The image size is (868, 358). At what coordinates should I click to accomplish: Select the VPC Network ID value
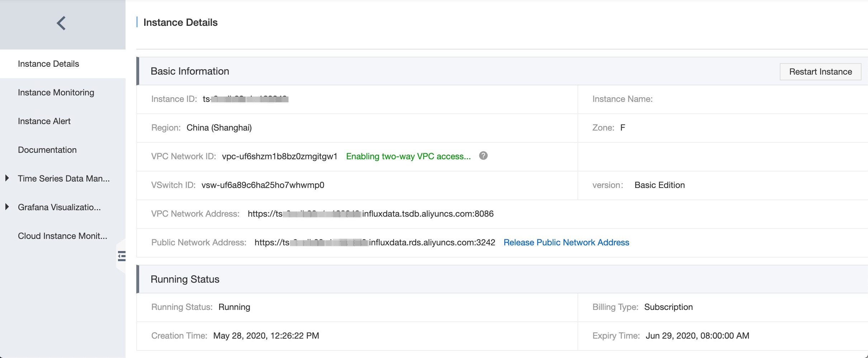click(279, 156)
